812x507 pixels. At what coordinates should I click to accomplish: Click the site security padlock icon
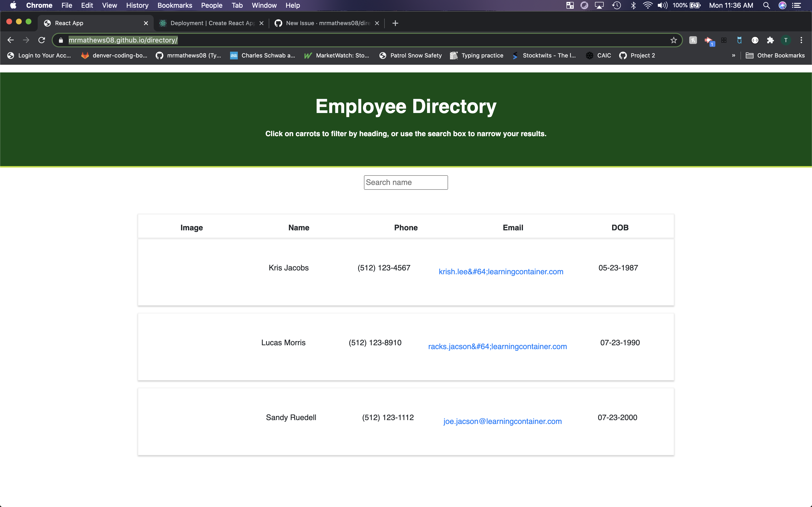click(x=61, y=40)
